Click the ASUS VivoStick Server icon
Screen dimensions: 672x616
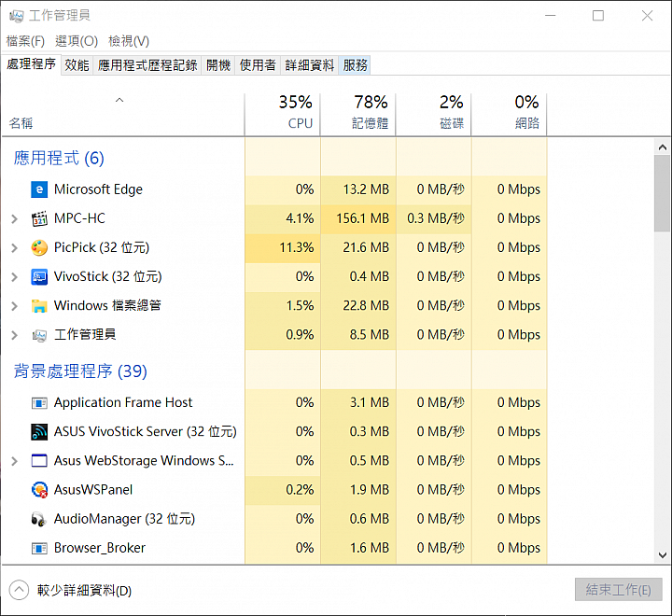coord(39,432)
